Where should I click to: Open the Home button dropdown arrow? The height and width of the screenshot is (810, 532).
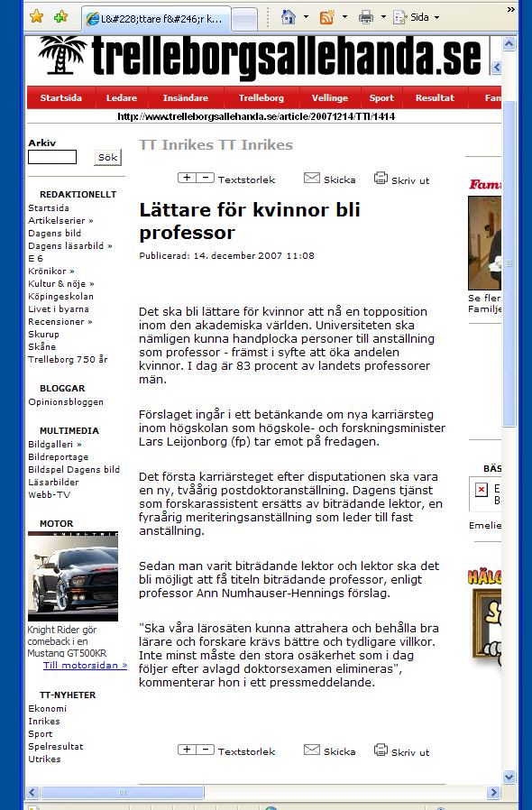click(306, 17)
